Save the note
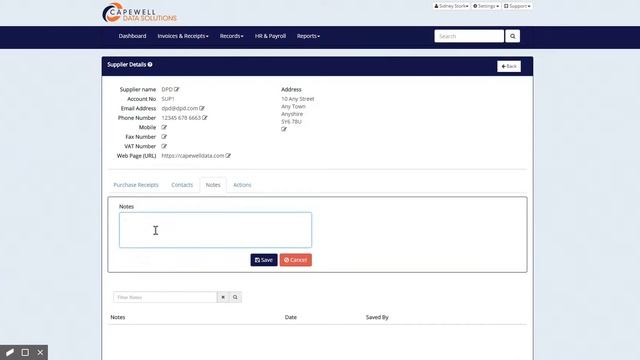This screenshot has height=360, width=640. coord(264,260)
